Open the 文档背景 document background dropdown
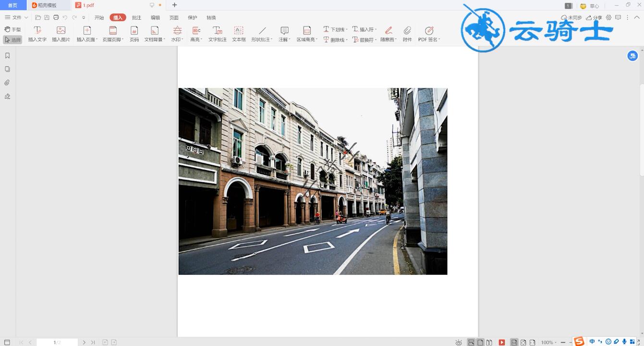The image size is (644, 346). coord(155,34)
